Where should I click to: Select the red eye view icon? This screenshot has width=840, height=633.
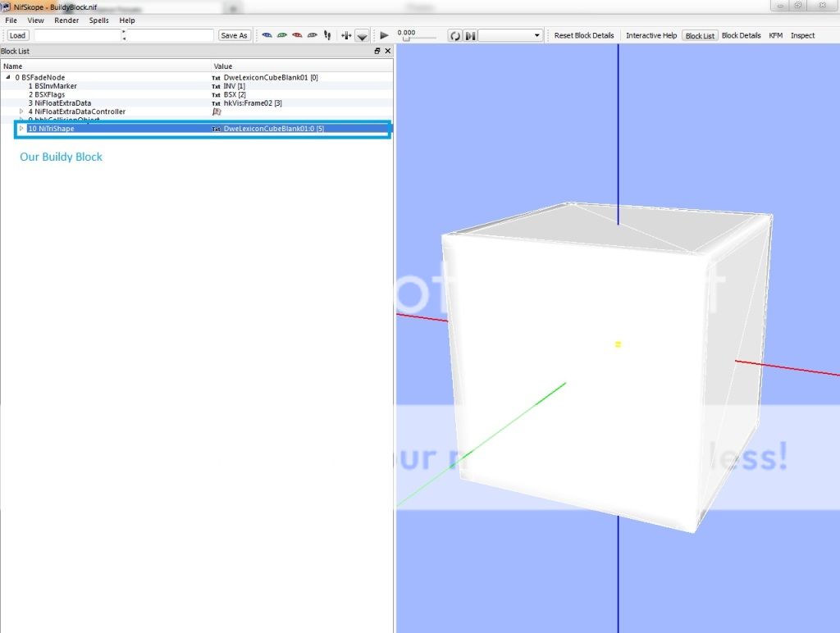[x=297, y=35]
